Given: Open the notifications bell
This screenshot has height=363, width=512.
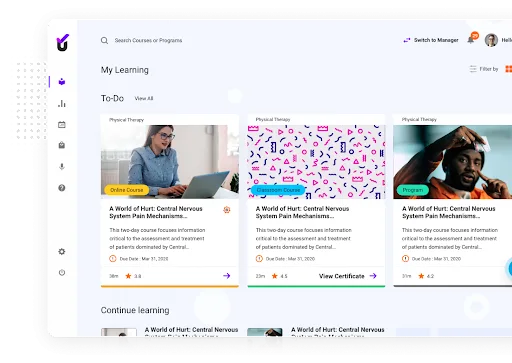Looking at the screenshot, I should coord(471,40).
